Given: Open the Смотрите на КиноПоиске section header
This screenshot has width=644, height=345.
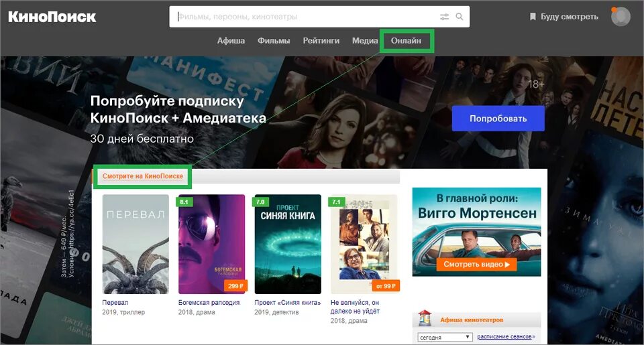Looking at the screenshot, I should pos(142,176).
